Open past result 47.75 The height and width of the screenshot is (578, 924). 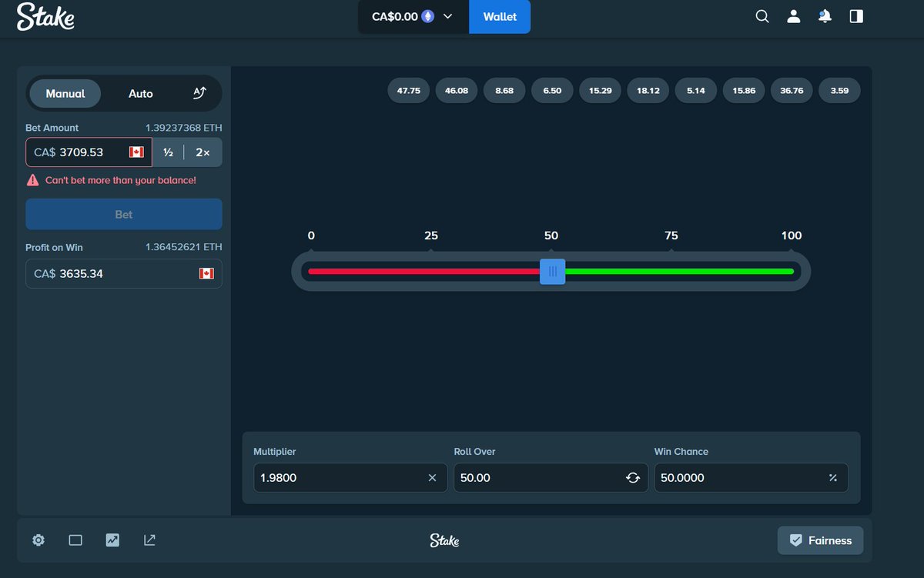click(x=408, y=90)
